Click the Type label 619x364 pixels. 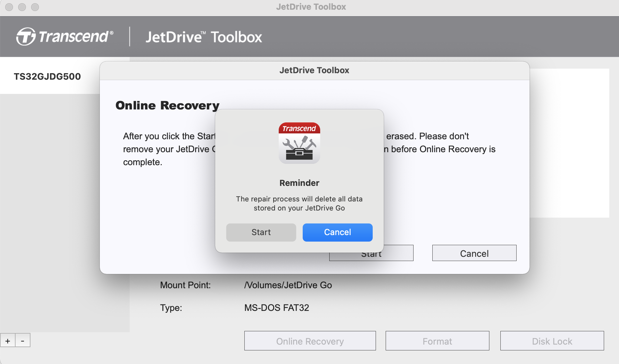171,308
